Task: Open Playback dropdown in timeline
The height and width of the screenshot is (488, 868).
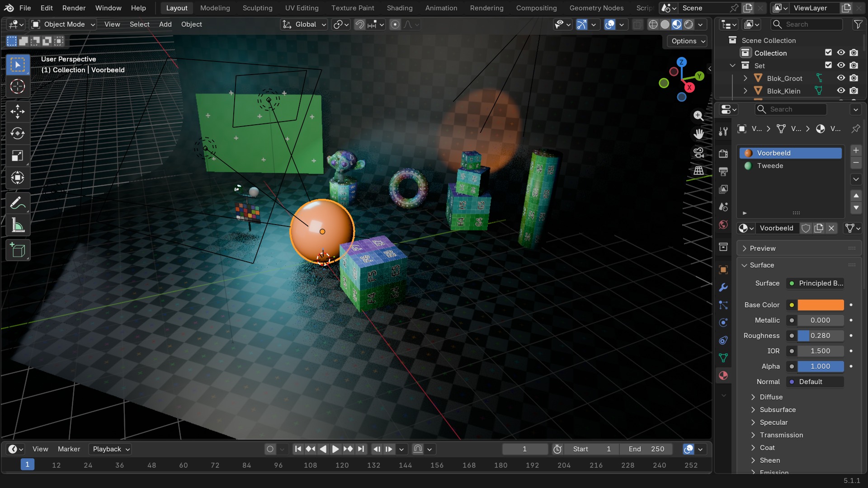Action: (x=110, y=449)
